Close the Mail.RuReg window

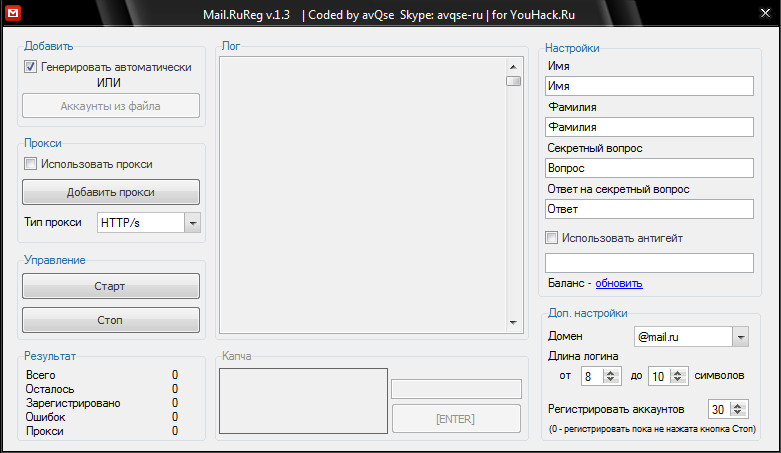[766, 13]
